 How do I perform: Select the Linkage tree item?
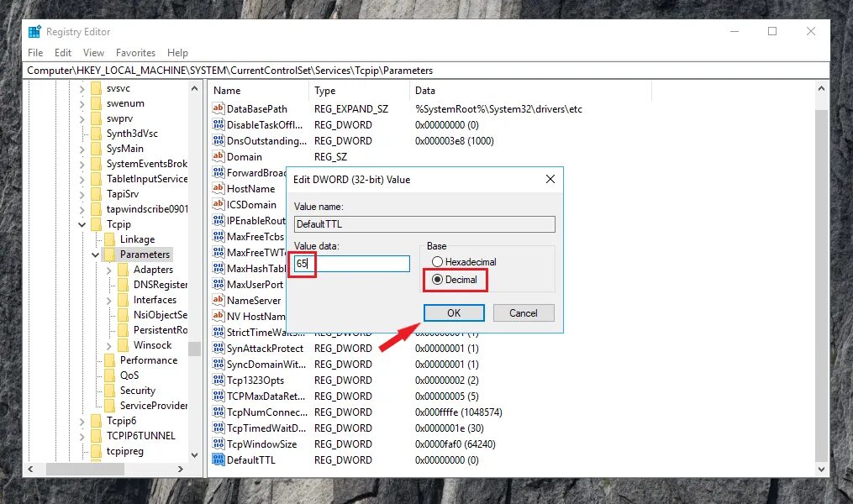pyautogui.click(x=137, y=239)
